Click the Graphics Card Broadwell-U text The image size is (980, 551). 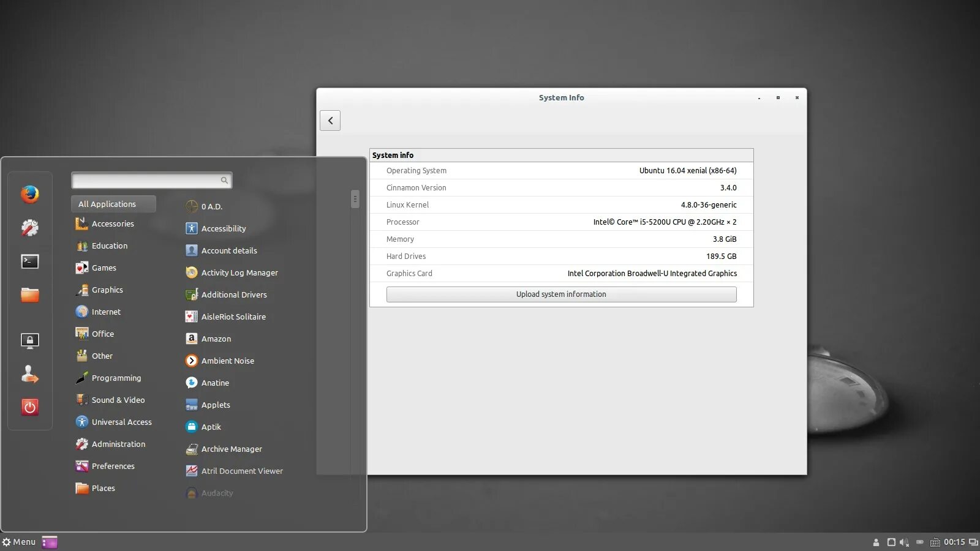pyautogui.click(x=652, y=274)
